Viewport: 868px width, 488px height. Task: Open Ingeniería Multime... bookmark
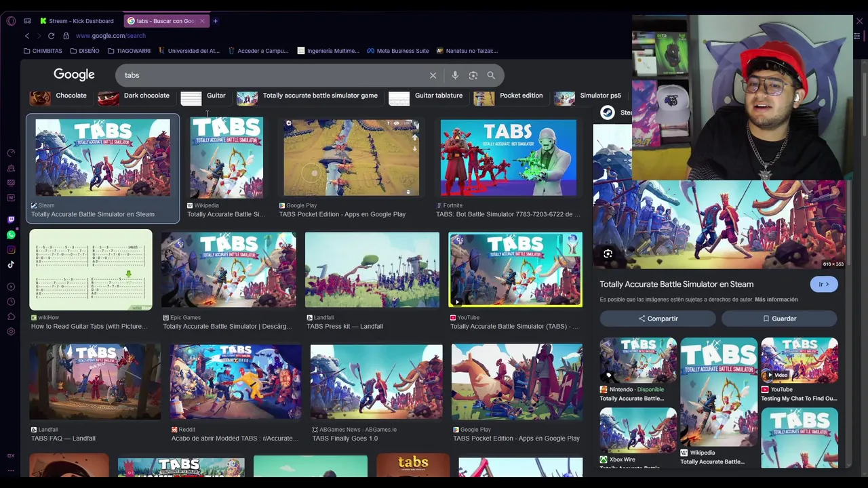click(328, 51)
